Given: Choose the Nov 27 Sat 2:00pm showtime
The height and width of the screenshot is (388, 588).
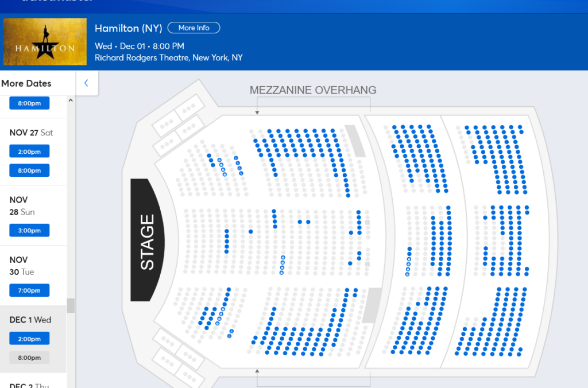Looking at the screenshot, I should pyautogui.click(x=29, y=152).
